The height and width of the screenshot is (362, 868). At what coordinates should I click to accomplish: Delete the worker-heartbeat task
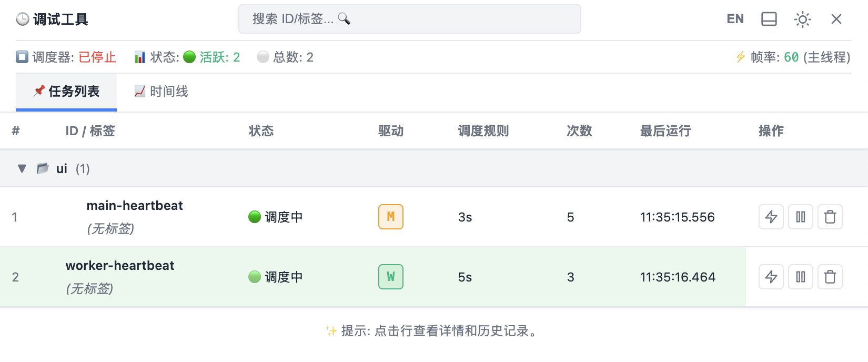(830, 277)
